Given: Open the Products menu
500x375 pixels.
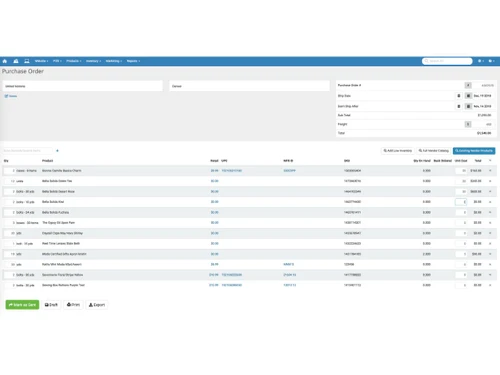Looking at the screenshot, I should (x=74, y=61).
